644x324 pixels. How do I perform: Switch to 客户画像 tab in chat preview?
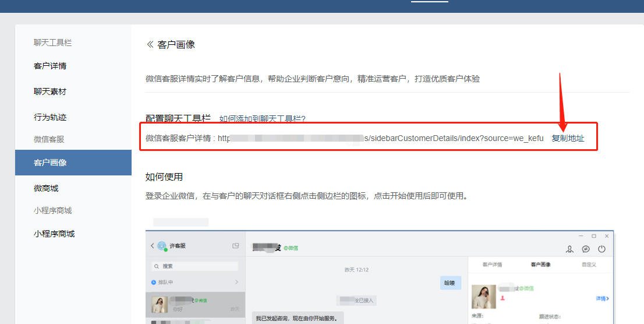tap(540, 265)
